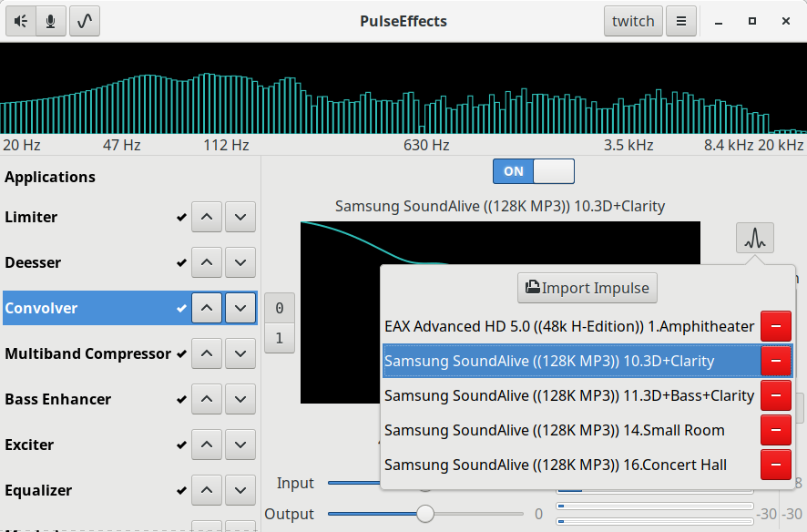
Task: Toggle the Convolver ON switch
Action: [533, 171]
